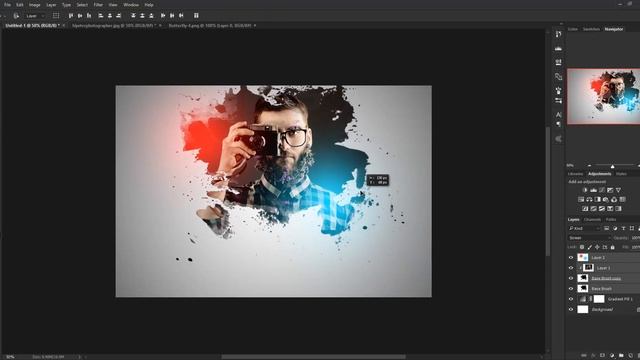Switch to hipsterphotographer.jpg document tab
The height and width of the screenshot is (360, 640).
(113, 26)
